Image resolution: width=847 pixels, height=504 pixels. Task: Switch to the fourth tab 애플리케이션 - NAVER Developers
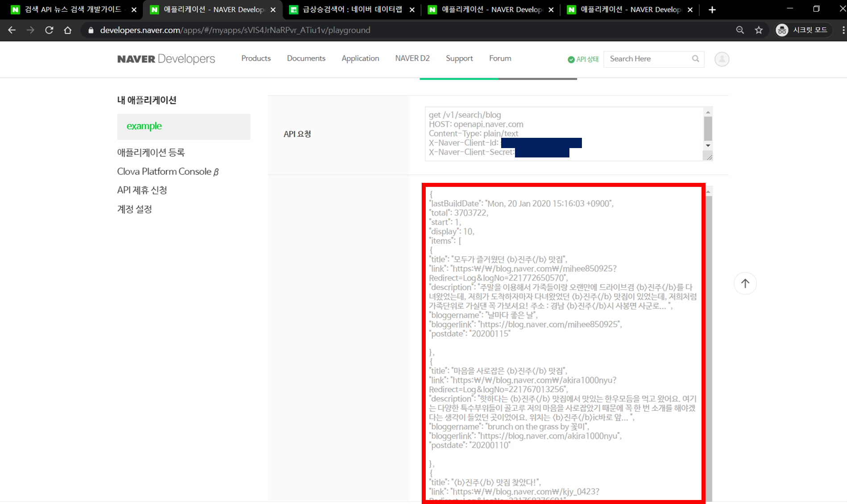click(x=491, y=9)
